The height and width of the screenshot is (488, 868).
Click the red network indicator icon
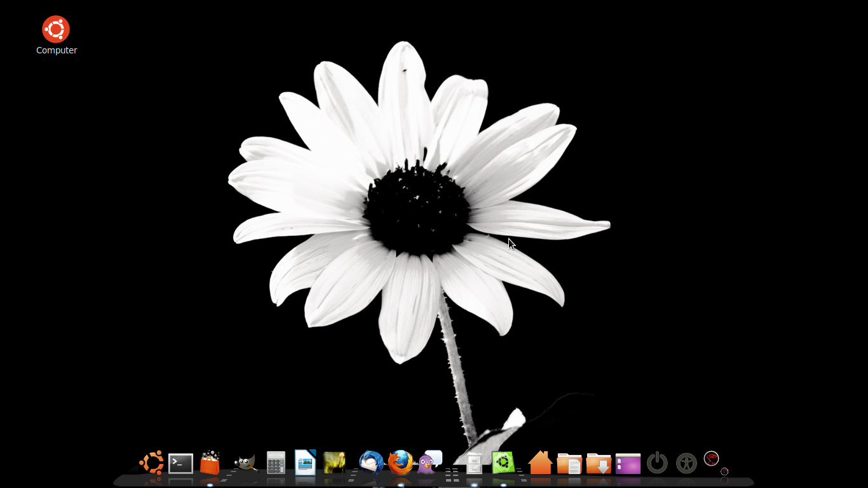(711, 459)
